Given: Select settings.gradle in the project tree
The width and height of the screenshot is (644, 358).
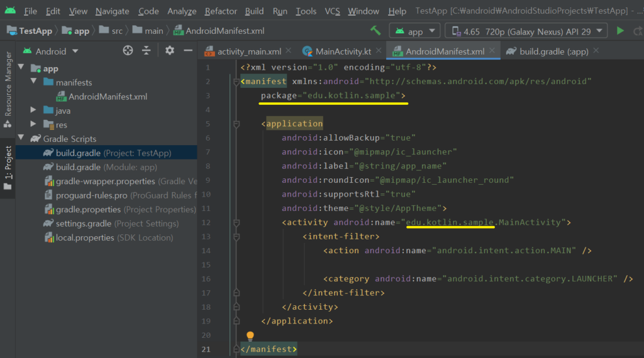Looking at the screenshot, I should click(x=83, y=224).
